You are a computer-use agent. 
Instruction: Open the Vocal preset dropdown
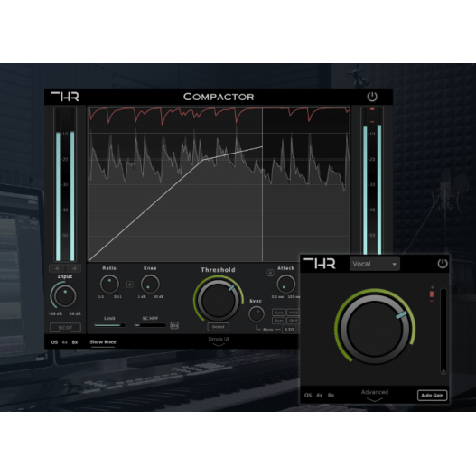click(x=375, y=264)
